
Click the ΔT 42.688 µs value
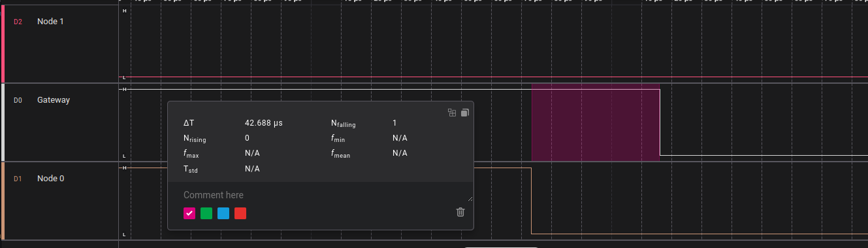pos(264,122)
